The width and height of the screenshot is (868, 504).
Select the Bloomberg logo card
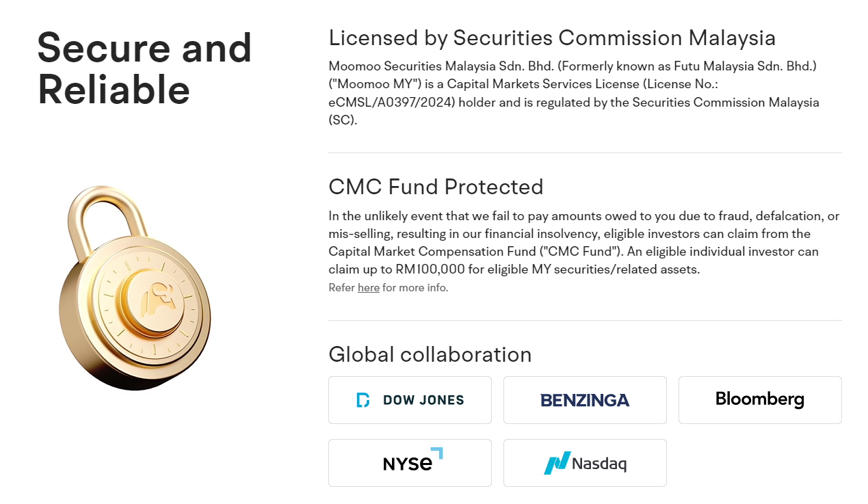(760, 400)
